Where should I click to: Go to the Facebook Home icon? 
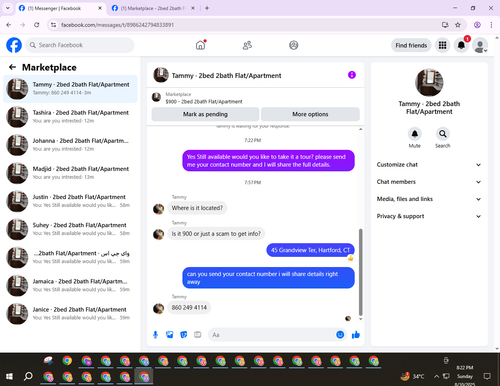point(200,45)
